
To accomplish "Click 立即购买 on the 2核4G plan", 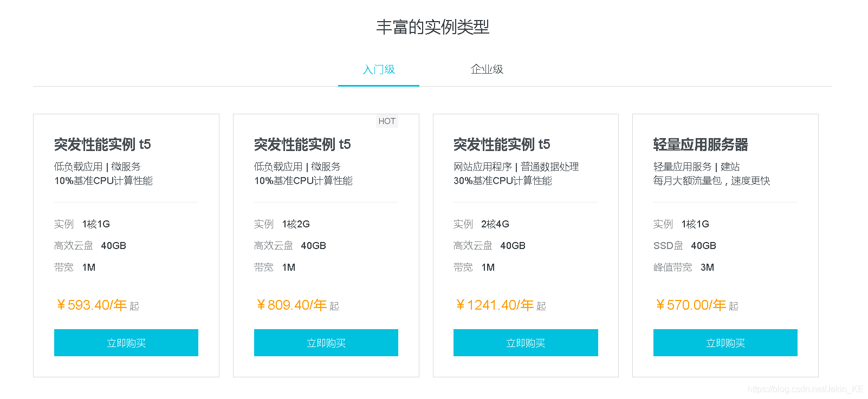I will click(525, 342).
